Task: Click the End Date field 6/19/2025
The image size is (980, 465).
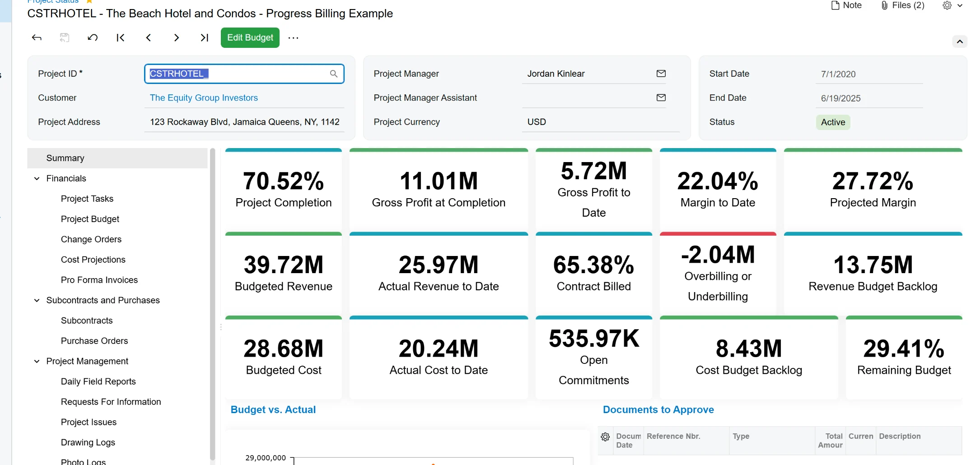Action: (x=869, y=98)
